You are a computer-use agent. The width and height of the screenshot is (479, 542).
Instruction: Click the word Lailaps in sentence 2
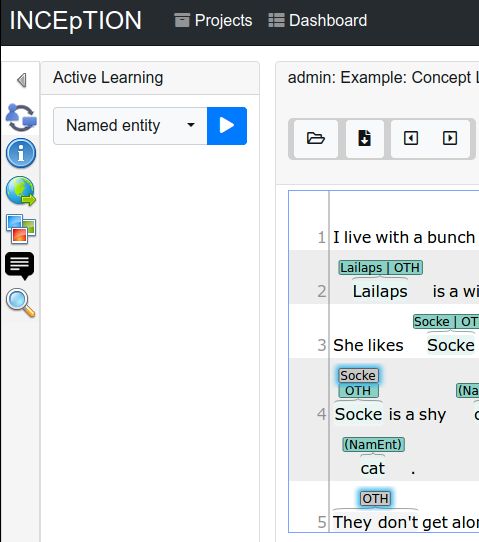pos(380,291)
